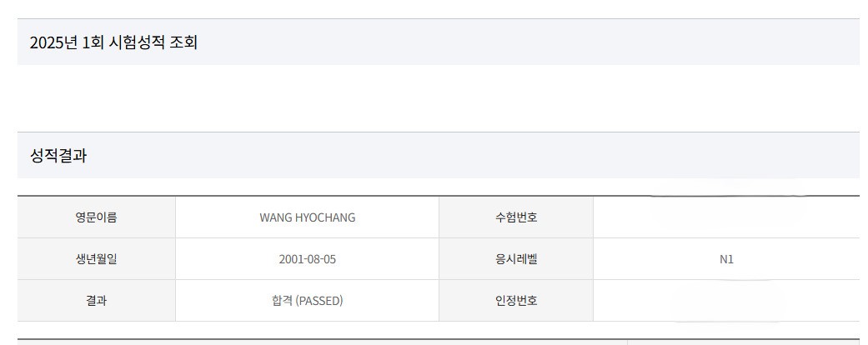Click the 인정번호 label cell
Image resolution: width=868 pixels, height=345 pixels.
pos(515,301)
